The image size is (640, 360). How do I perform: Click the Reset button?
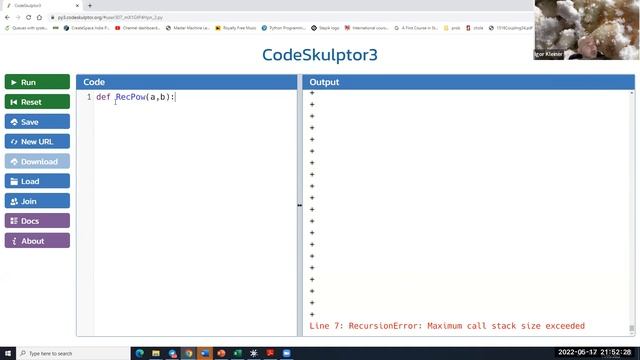[37, 102]
